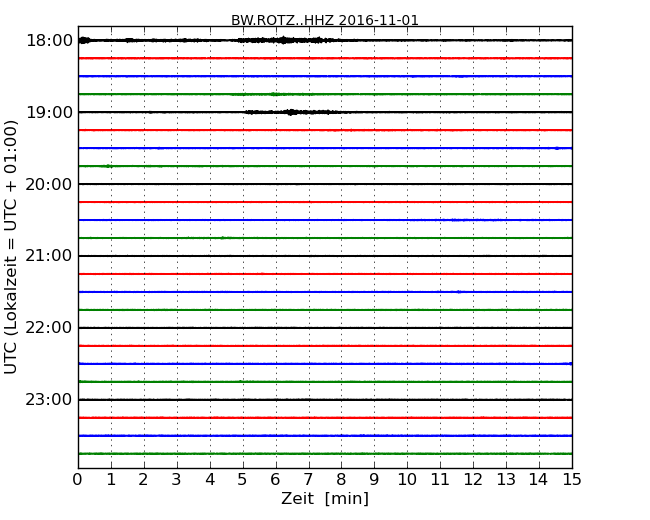The image size is (650, 520).
Task: Click the green 21:45 trace line
Action: tap(325, 310)
